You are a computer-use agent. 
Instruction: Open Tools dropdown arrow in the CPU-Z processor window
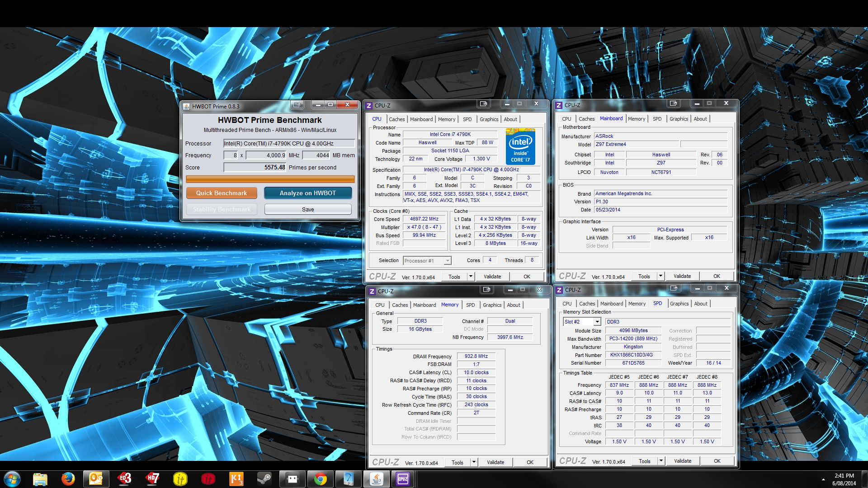tap(471, 277)
